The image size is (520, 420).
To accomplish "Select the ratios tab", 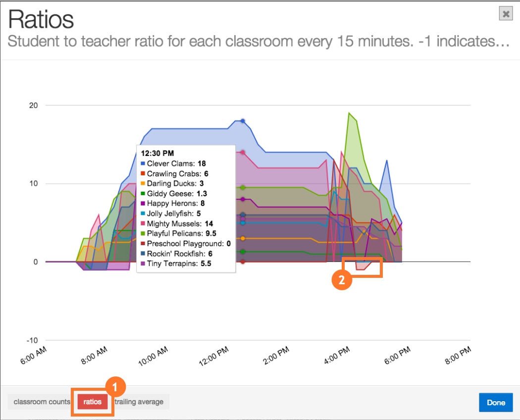I will 93,402.
